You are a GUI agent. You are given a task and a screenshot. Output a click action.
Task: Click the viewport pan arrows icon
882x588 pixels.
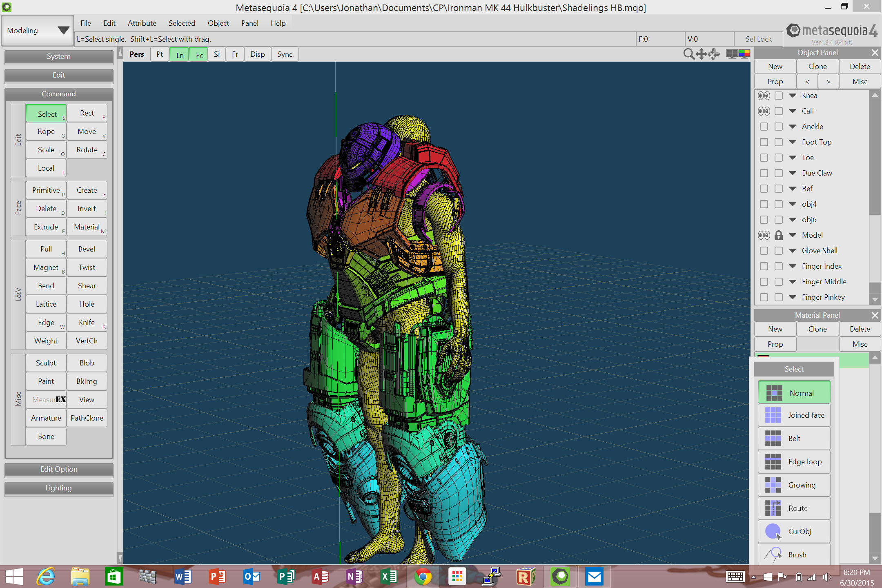pos(702,54)
